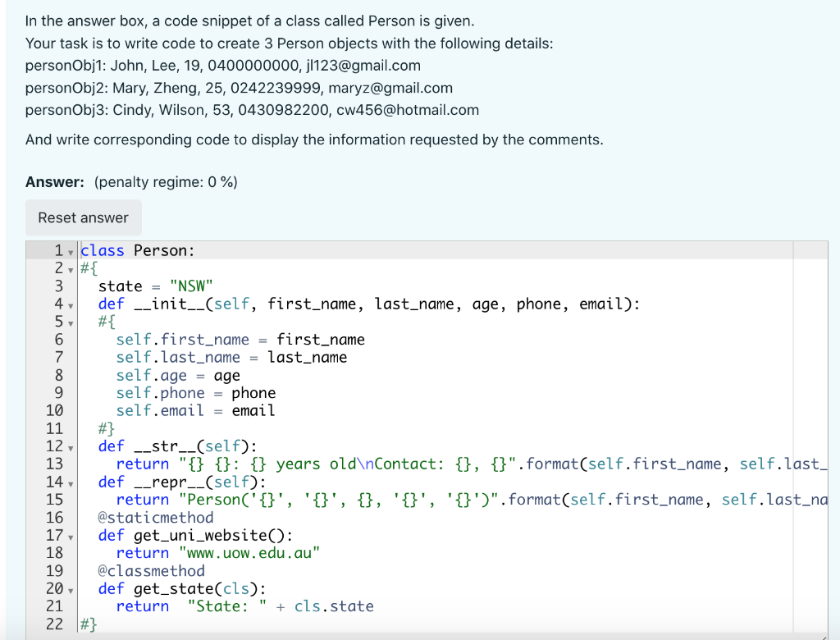Image resolution: width=840 pixels, height=640 pixels.
Task: Collapse the __str__ method fold on line 12
Action: [x=69, y=446]
